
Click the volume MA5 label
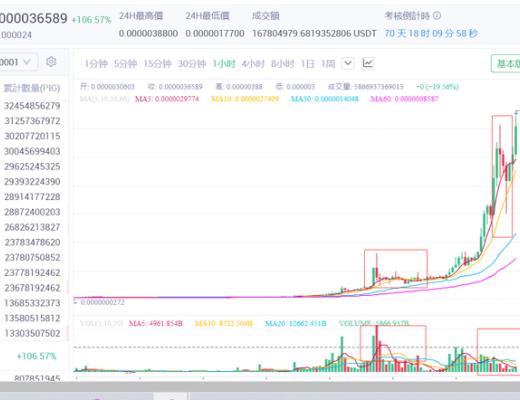[x=156, y=323]
